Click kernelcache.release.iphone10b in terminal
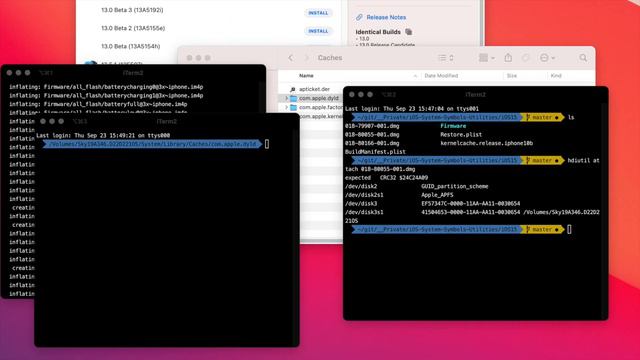This screenshot has width=640, height=360. pos(487,143)
